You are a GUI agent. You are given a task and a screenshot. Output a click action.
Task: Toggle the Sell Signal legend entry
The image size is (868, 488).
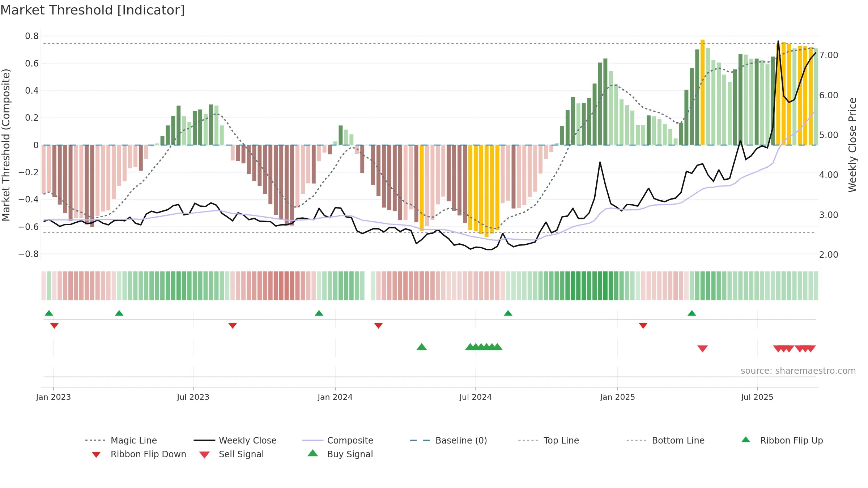231,454
